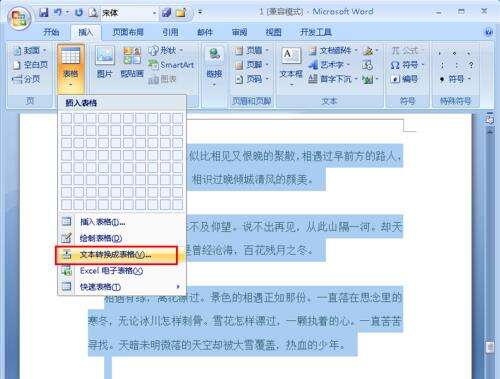Insert a page break with 分页
Screen dimensions: 500x379
pos(26,79)
